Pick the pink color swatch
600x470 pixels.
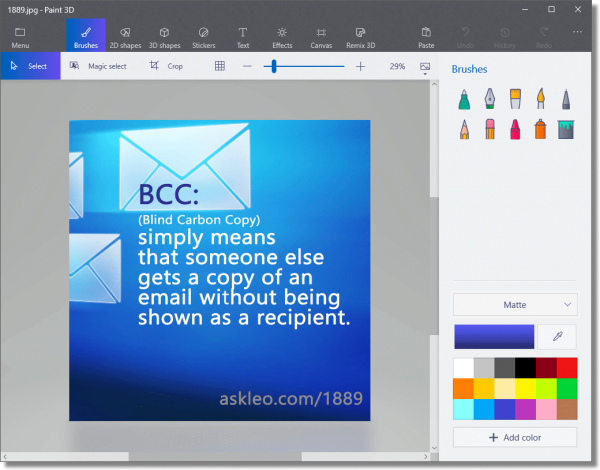(546, 410)
